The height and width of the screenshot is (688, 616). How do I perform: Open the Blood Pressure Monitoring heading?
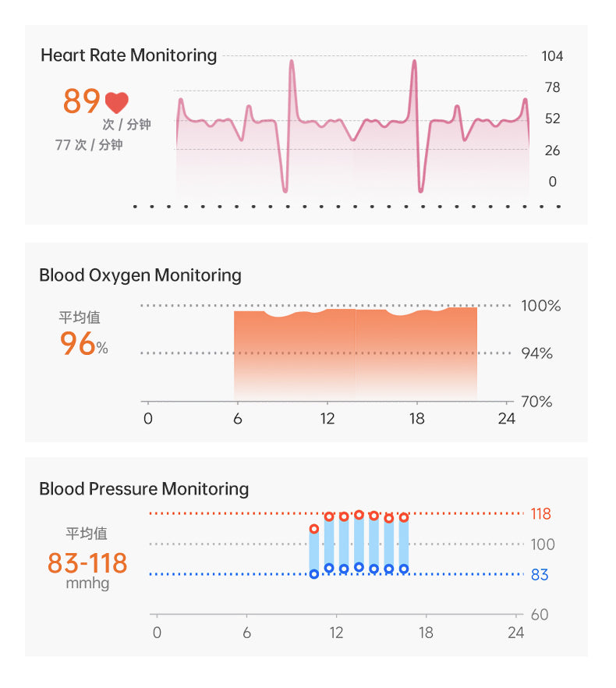pos(144,489)
